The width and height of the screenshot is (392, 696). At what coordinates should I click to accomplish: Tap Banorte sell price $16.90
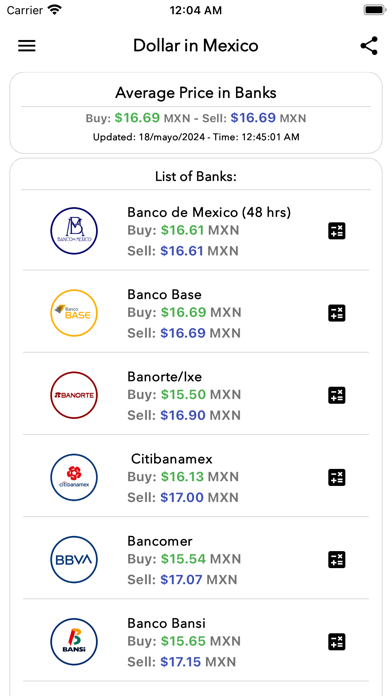click(x=183, y=415)
